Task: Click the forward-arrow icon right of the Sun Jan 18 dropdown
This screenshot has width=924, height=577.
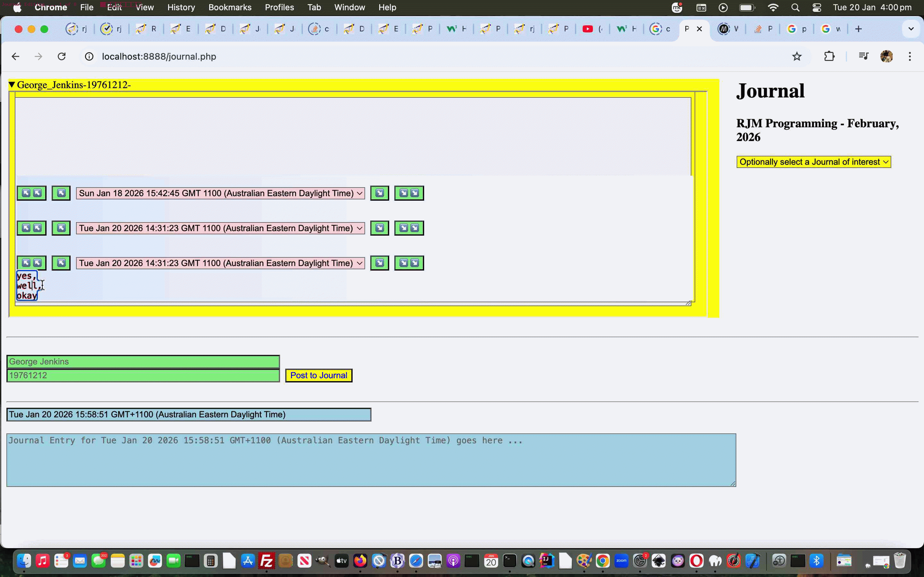Action: click(379, 193)
